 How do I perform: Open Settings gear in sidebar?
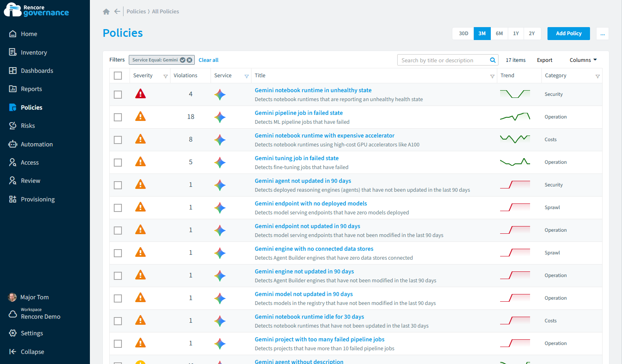(13, 333)
